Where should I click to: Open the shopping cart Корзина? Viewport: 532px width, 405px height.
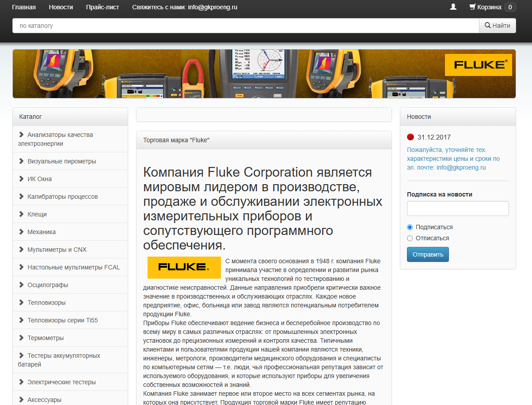(x=492, y=7)
